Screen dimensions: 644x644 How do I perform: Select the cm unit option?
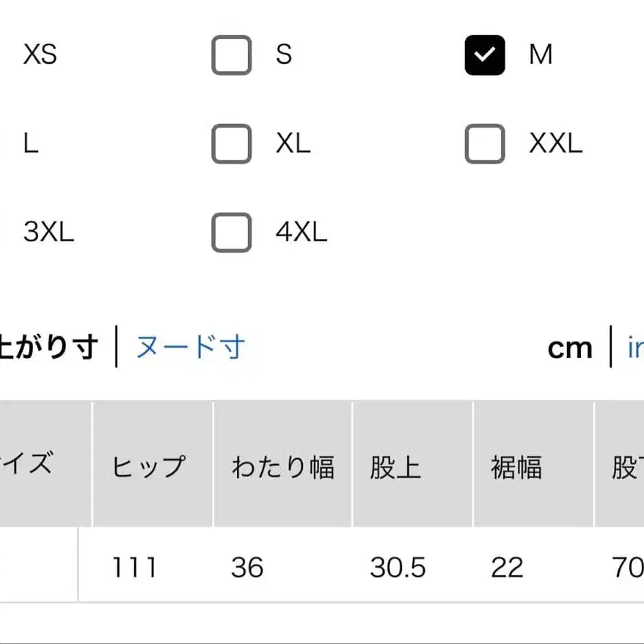click(x=571, y=348)
